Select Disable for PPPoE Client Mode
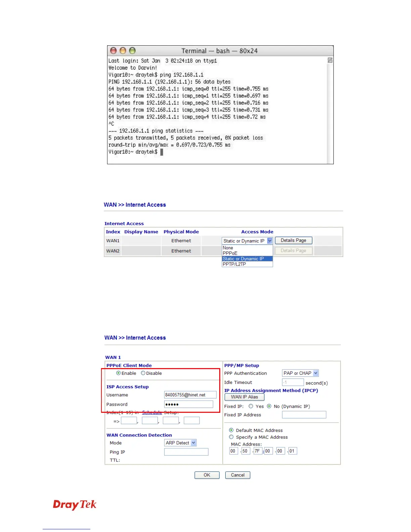This screenshot has height=532, width=411. (143, 373)
